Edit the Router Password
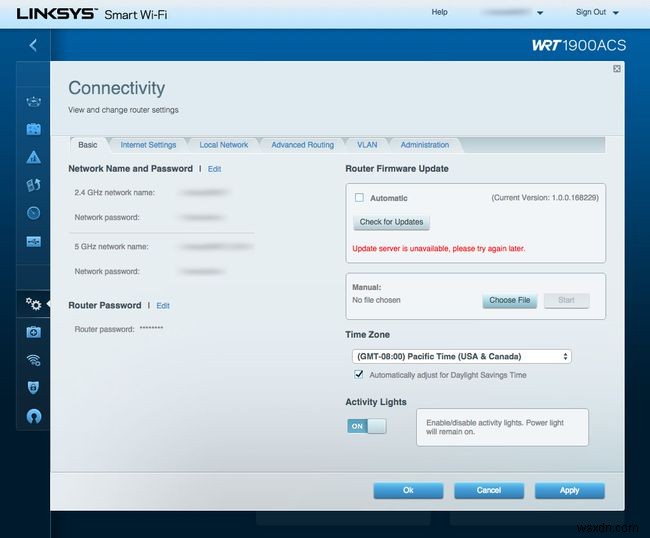This screenshot has width=650, height=538. [163, 306]
